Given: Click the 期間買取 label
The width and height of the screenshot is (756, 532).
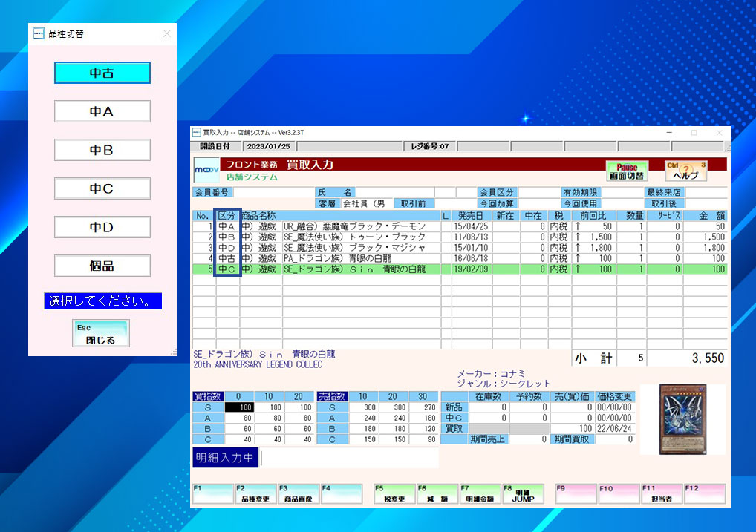Looking at the screenshot, I should [572, 439].
